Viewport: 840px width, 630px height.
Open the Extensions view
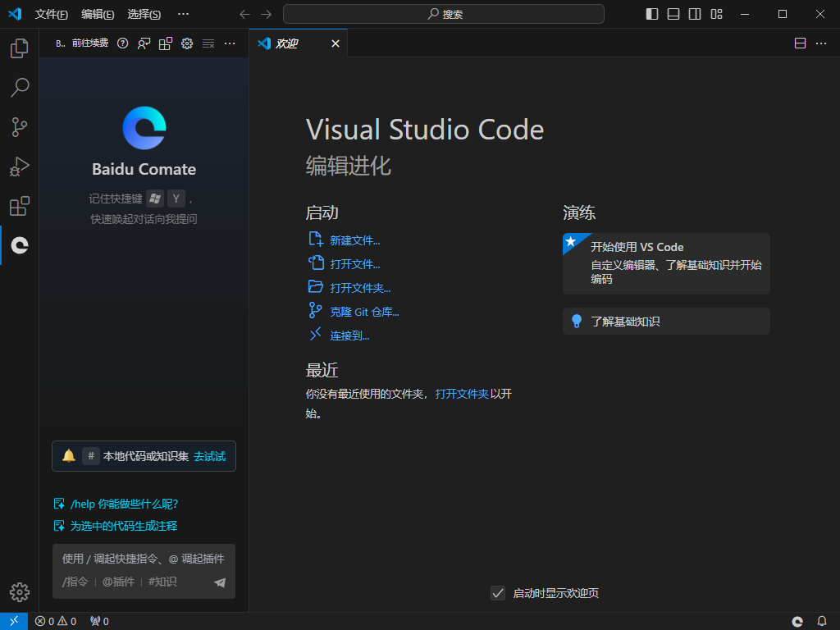tap(20, 206)
